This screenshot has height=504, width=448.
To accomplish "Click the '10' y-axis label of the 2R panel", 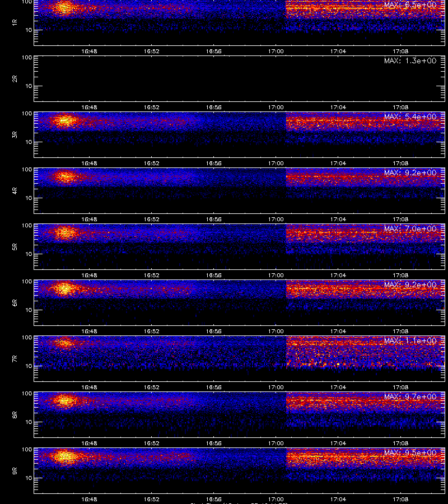I will point(29,86).
